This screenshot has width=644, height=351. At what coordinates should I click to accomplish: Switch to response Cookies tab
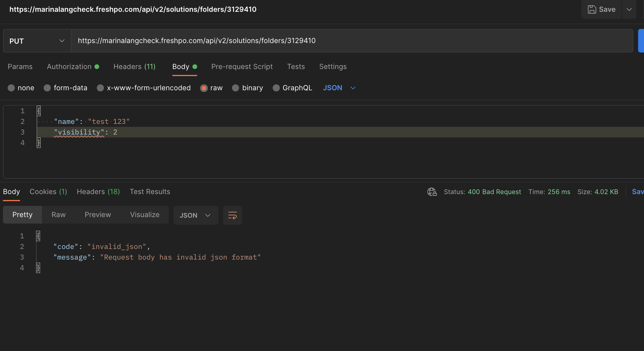pyautogui.click(x=48, y=192)
